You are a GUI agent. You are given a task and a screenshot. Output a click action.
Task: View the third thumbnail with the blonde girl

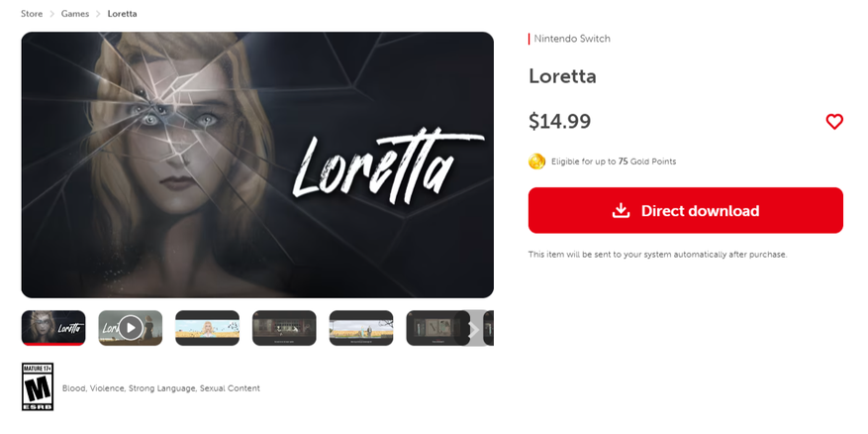pyautogui.click(x=208, y=328)
